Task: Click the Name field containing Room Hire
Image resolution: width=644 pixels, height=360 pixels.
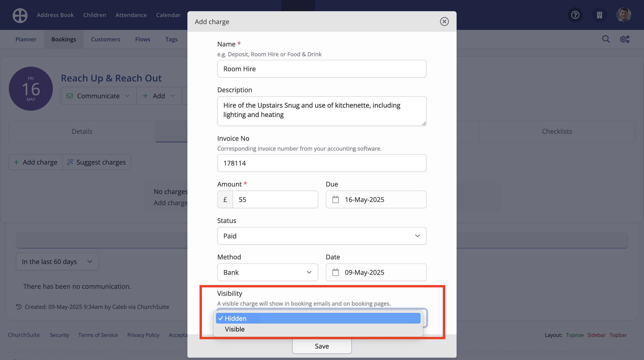Action: [322, 69]
